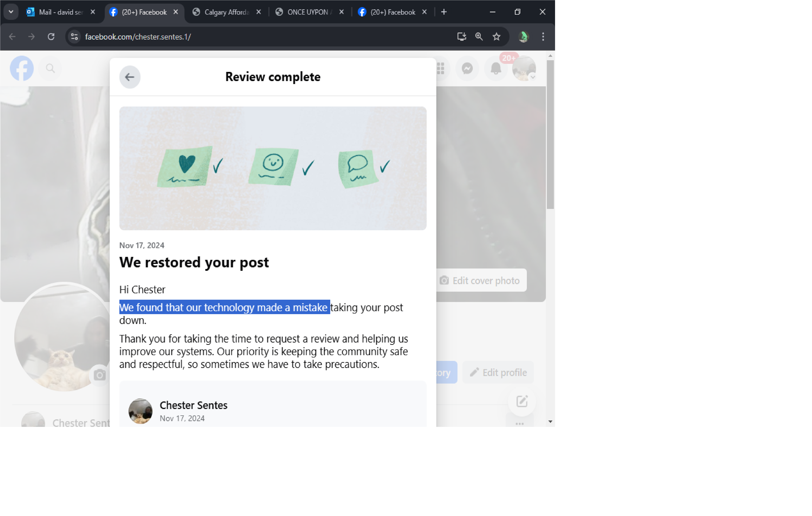Image resolution: width=812 pixels, height=516 pixels.
Task: Bookmark this page with the star
Action: 496,36
